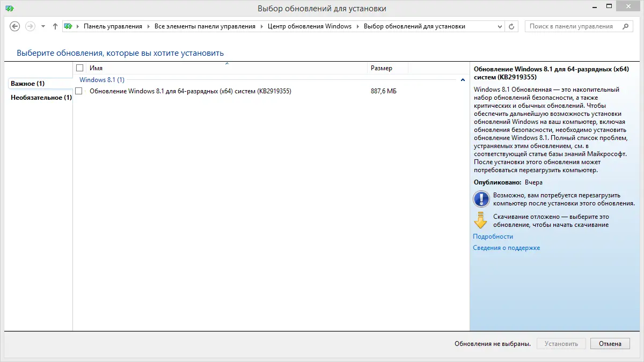Open 'Панель управления' breadcrumb
This screenshot has width=644, height=362.
tap(113, 26)
